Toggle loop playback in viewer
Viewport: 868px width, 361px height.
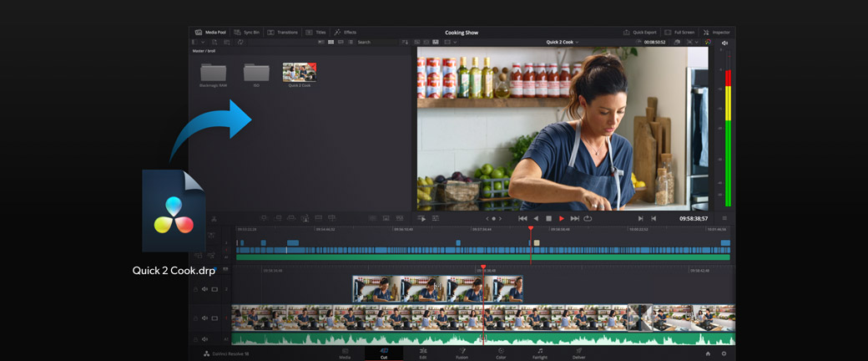click(588, 218)
